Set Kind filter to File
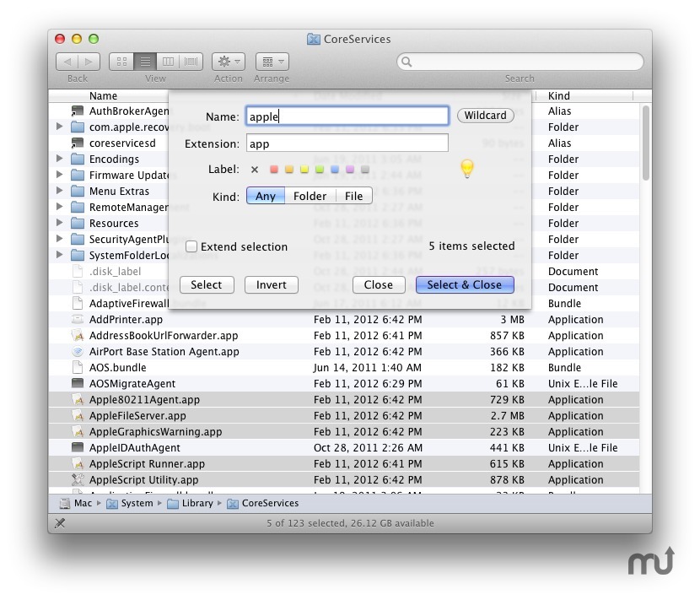700x600 pixels. coord(354,197)
